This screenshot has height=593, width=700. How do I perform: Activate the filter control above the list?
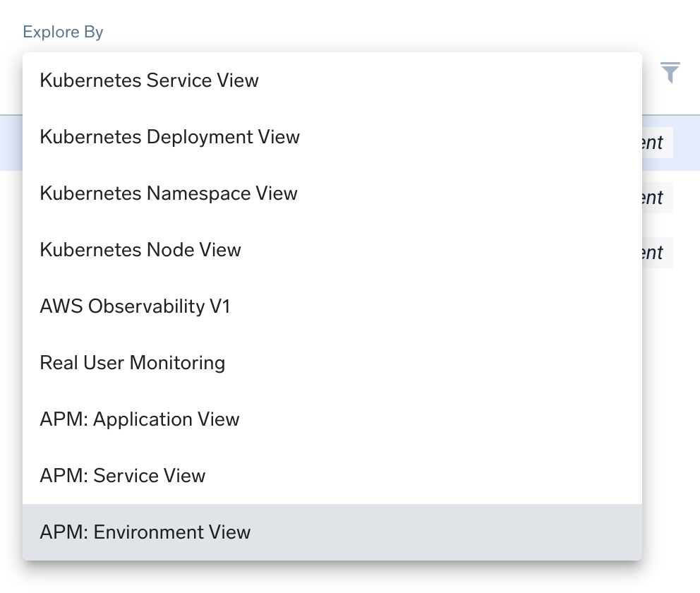pyautogui.click(x=670, y=71)
